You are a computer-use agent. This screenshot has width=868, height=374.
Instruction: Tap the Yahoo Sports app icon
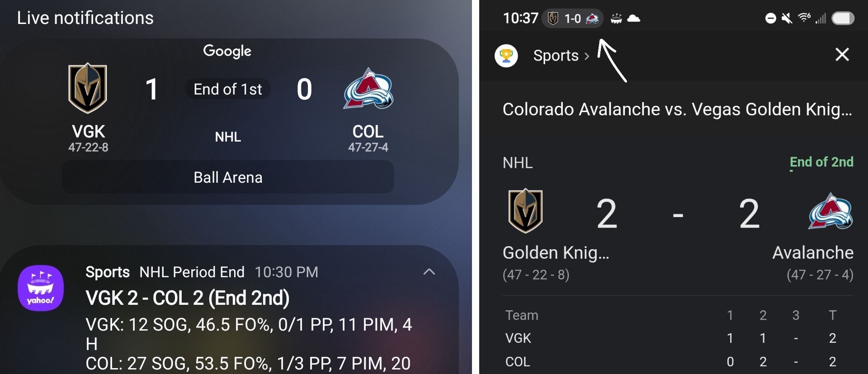41,288
